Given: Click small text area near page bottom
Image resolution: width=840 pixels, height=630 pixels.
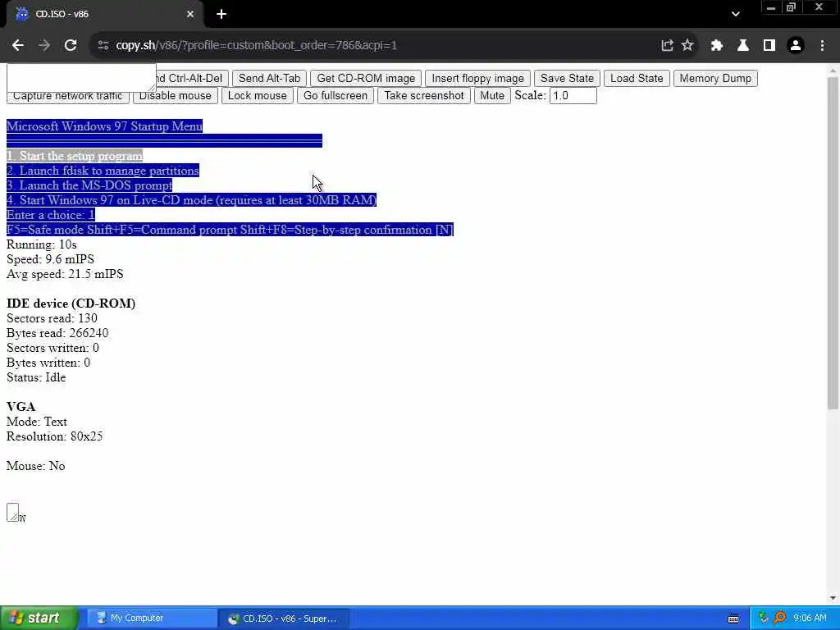Looking at the screenshot, I should click(13, 512).
